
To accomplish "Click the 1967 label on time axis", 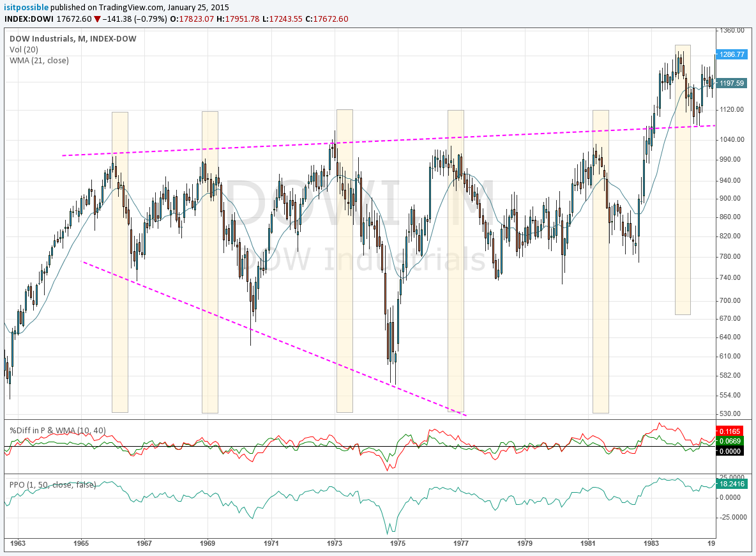I will [x=144, y=543].
